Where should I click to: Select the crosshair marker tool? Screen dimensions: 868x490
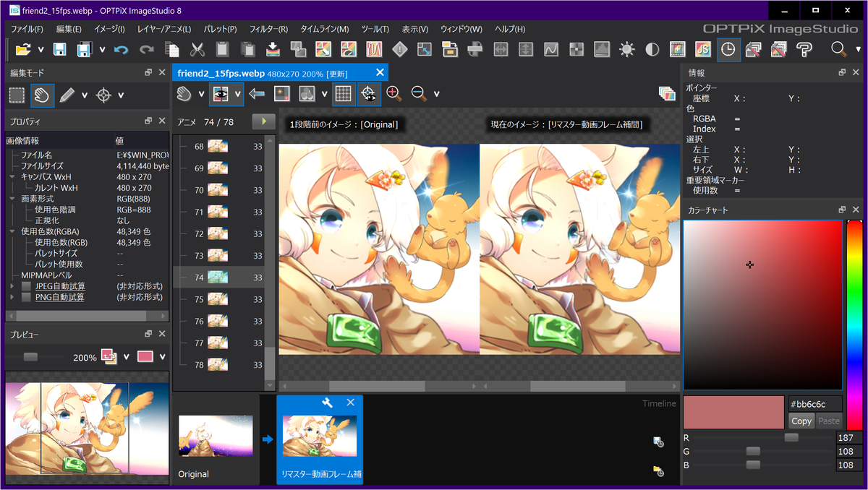click(104, 95)
